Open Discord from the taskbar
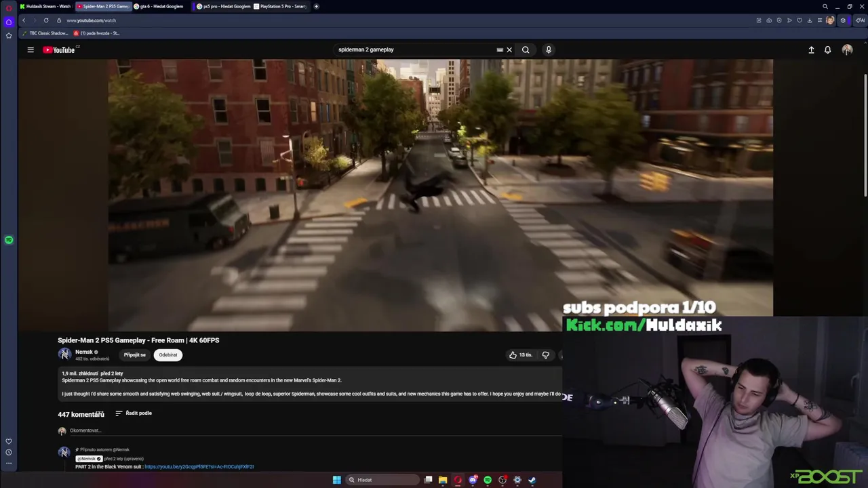868x488 pixels. coord(473,480)
